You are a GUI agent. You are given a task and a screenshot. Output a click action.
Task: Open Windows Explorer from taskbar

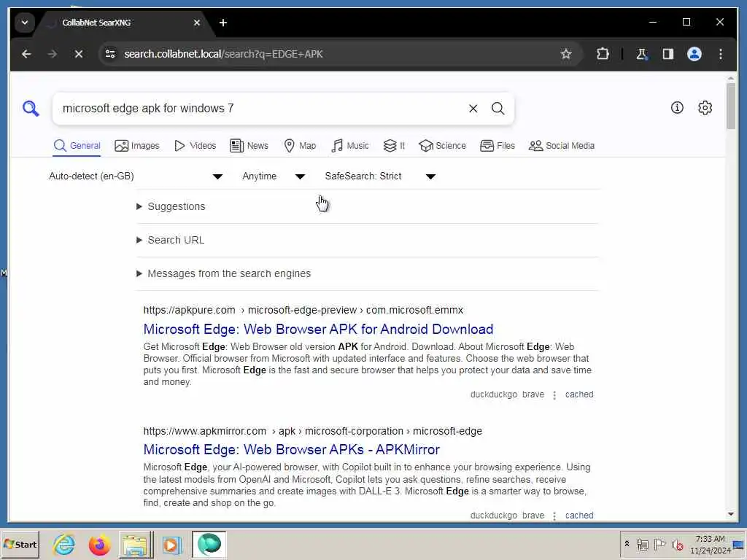(x=135, y=545)
